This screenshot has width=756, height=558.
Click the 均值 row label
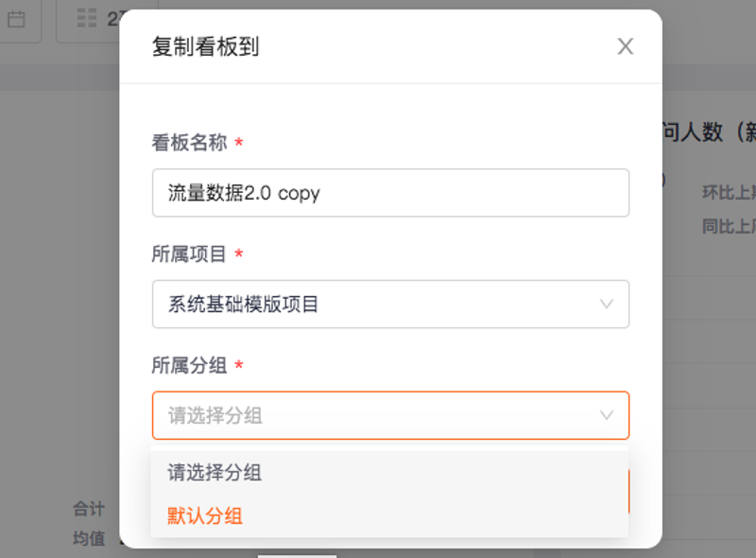pyautogui.click(x=89, y=538)
